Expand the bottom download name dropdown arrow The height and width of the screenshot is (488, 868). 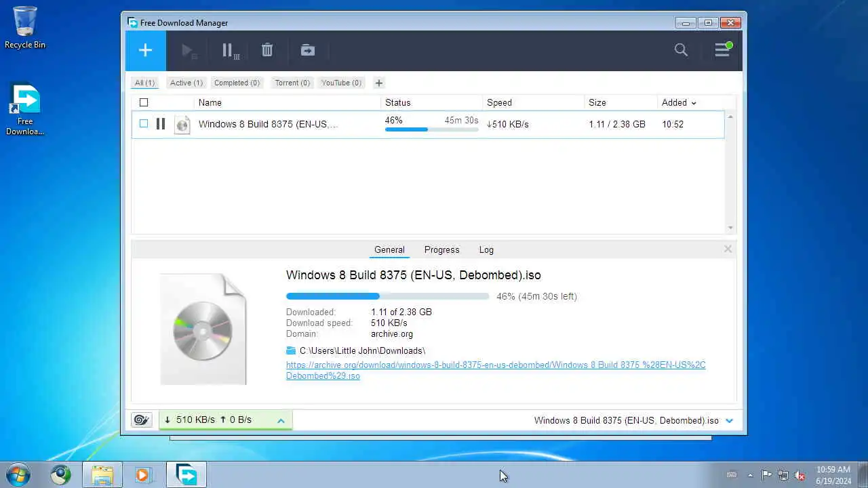730,421
